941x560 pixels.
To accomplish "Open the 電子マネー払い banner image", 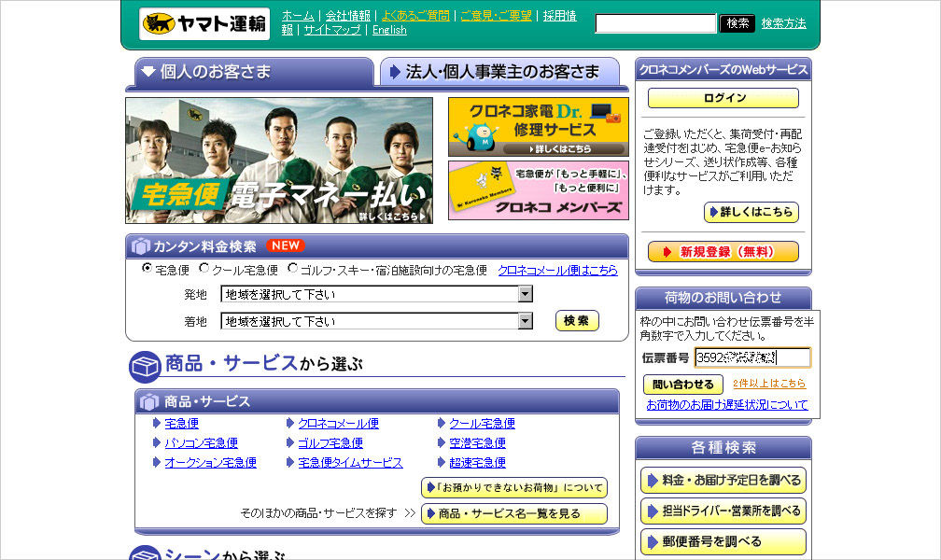I will click(x=279, y=161).
